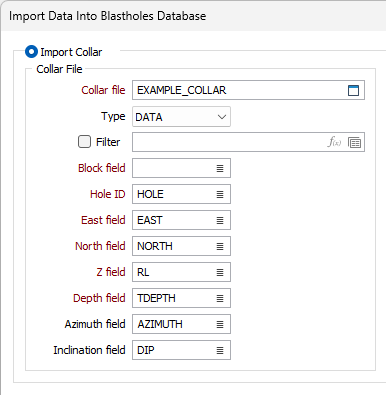The width and height of the screenshot is (386, 395).
Task: Expand the Type DATA dropdown
Action: pyautogui.click(x=181, y=117)
